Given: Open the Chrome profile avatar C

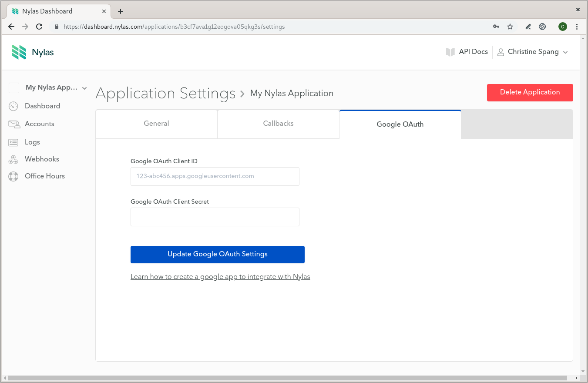Looking at the screenshot, I should 563,27.
